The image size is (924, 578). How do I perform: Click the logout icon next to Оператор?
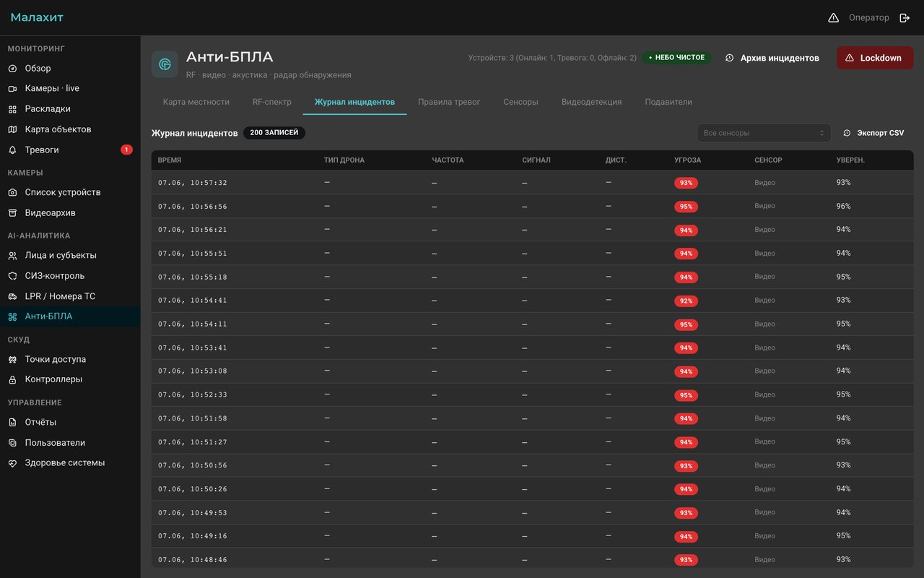click(905, 17)
